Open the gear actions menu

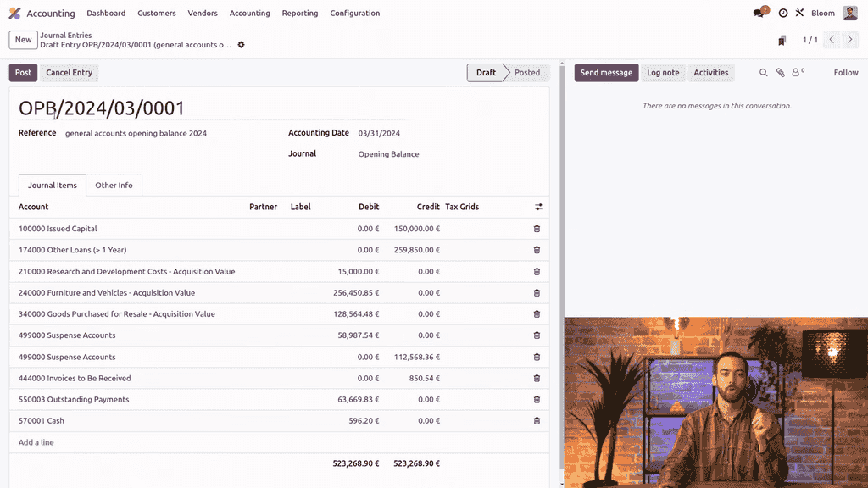click(241, 45)
